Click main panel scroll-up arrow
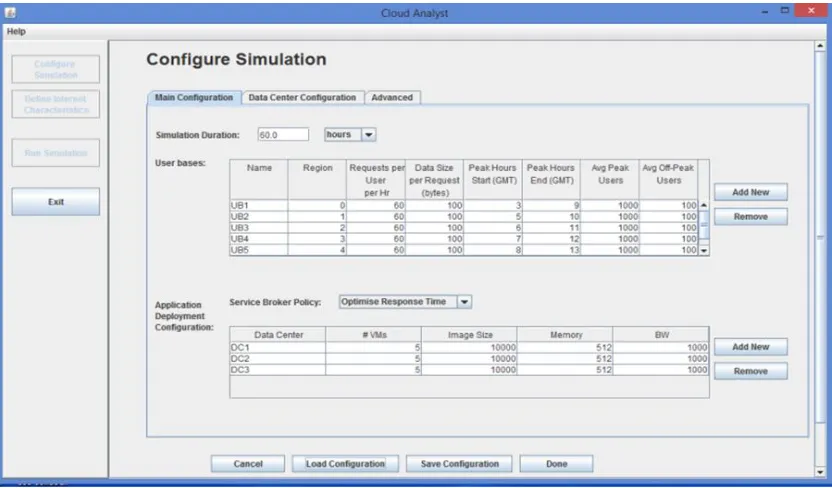832x488 pixels. click(820, 46)
